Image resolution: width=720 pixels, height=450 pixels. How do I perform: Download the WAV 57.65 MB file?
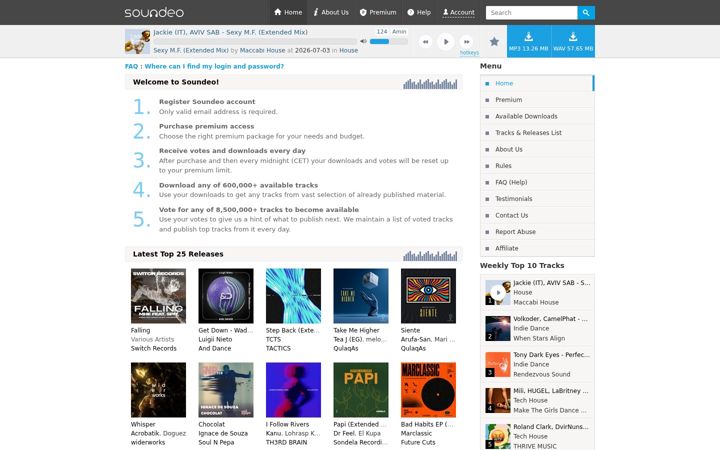[573, 41]
